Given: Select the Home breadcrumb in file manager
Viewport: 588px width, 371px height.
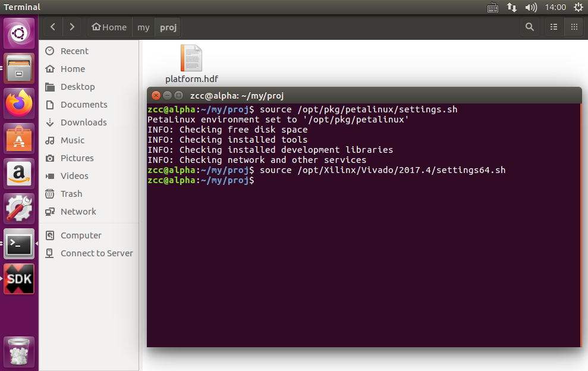Looking at the screenshot, I should pos(109,27).
